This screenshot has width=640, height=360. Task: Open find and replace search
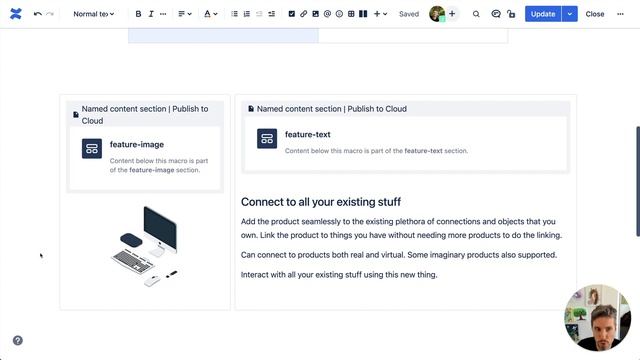[476, 14]
